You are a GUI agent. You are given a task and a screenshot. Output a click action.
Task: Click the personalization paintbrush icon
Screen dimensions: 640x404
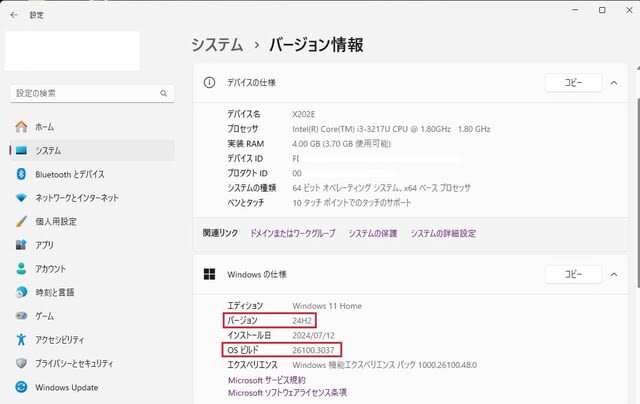21,222
